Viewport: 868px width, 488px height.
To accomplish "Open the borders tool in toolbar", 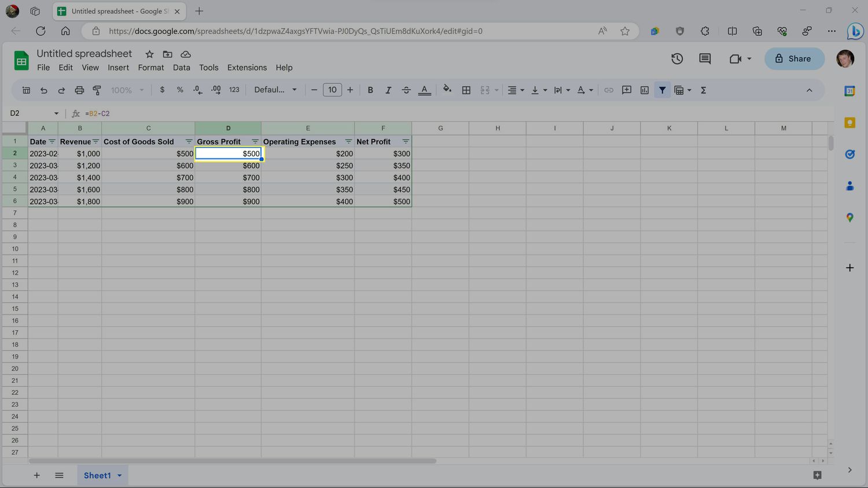I will [x=466, y=90].
